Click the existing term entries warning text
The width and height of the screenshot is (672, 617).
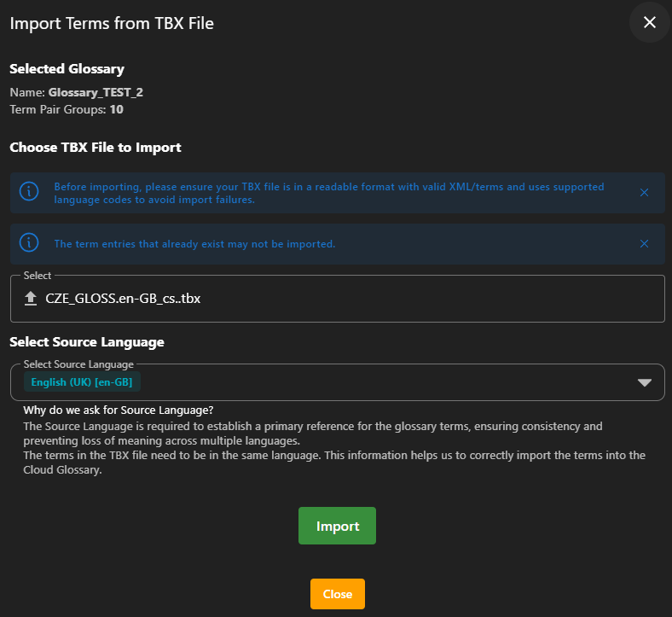[x=194, y=244]
